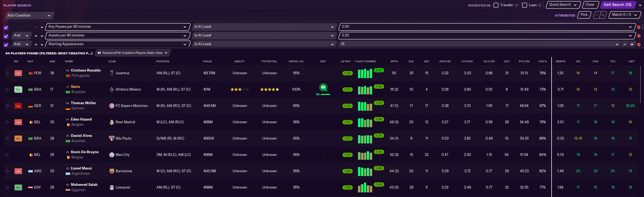Click the Real Madrid club badge
The height and width of the screenshot is (197, 644).
click(112, 122)
